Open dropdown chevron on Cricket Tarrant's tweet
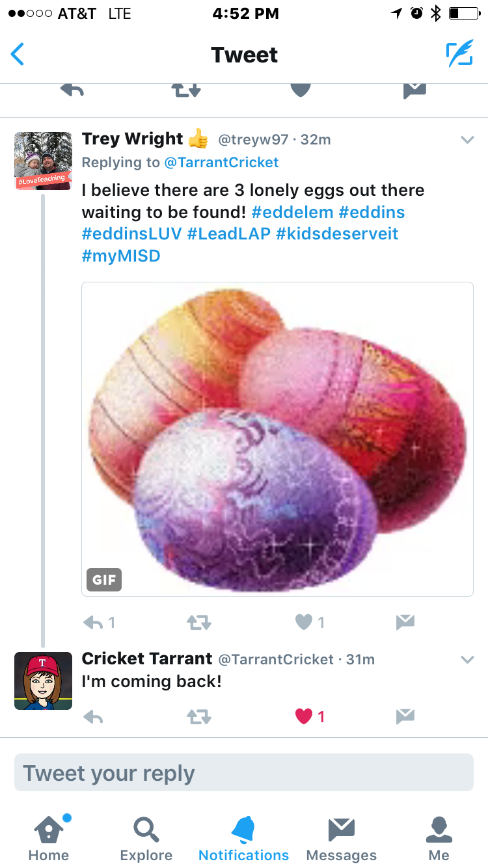The image size is (488, 868). coord(467,660)
